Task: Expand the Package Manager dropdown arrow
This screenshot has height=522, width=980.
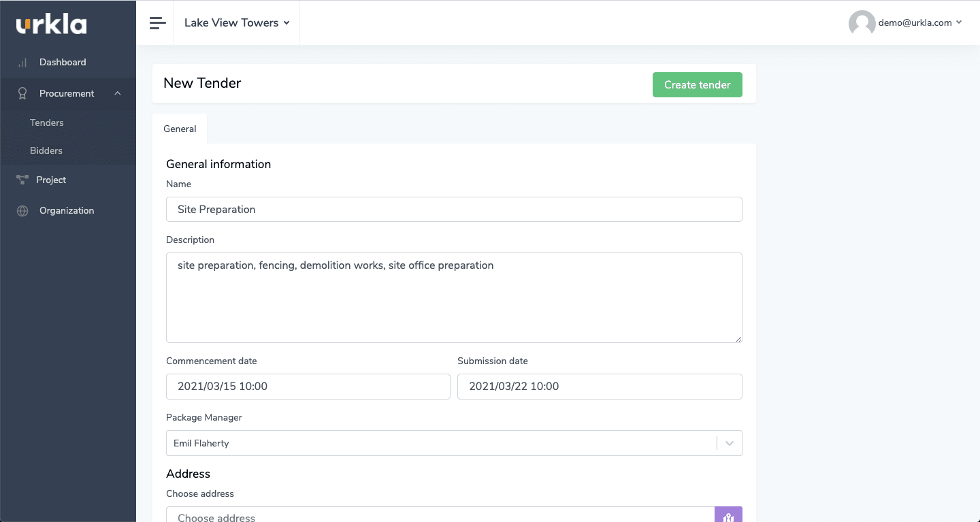Action: pyautogui.click(x=730, y=443)
